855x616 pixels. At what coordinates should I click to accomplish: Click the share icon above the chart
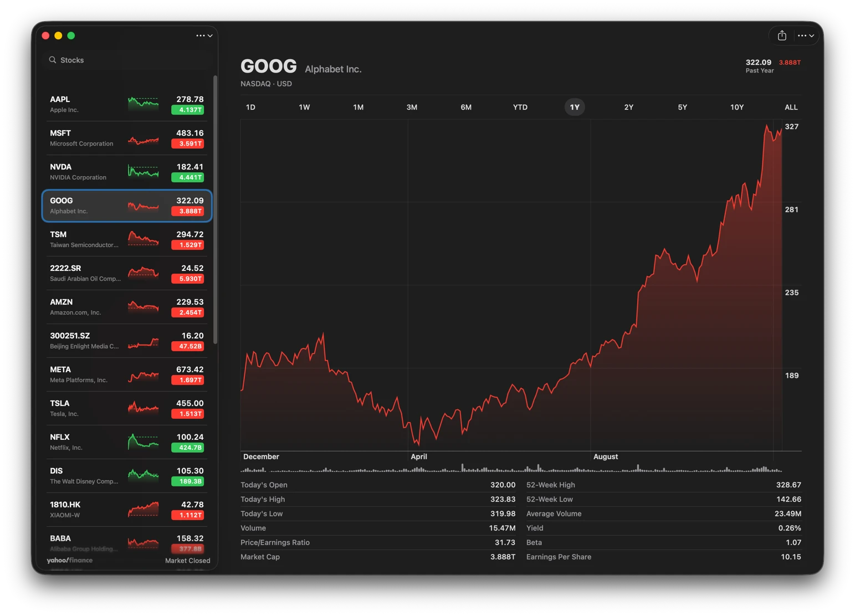point(781,35)
